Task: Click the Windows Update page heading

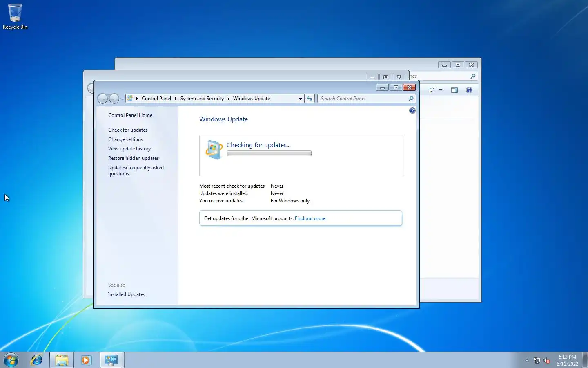Action: click(223, 119)
